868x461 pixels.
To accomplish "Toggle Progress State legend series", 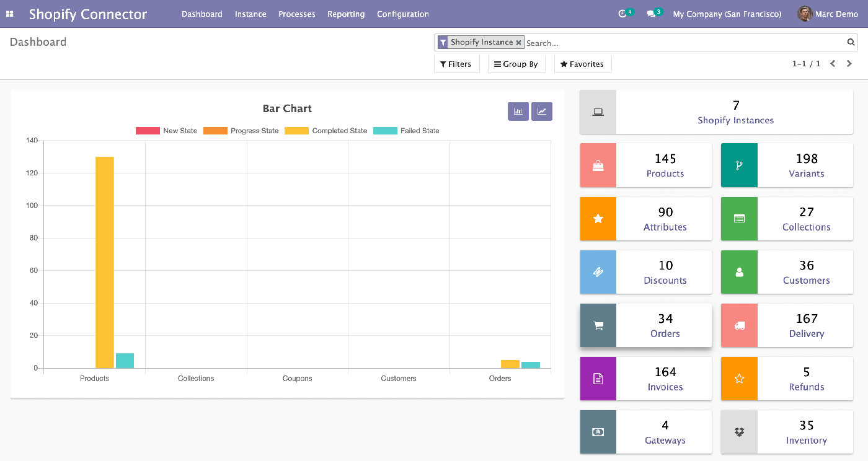I will click(x=241, y=131).
